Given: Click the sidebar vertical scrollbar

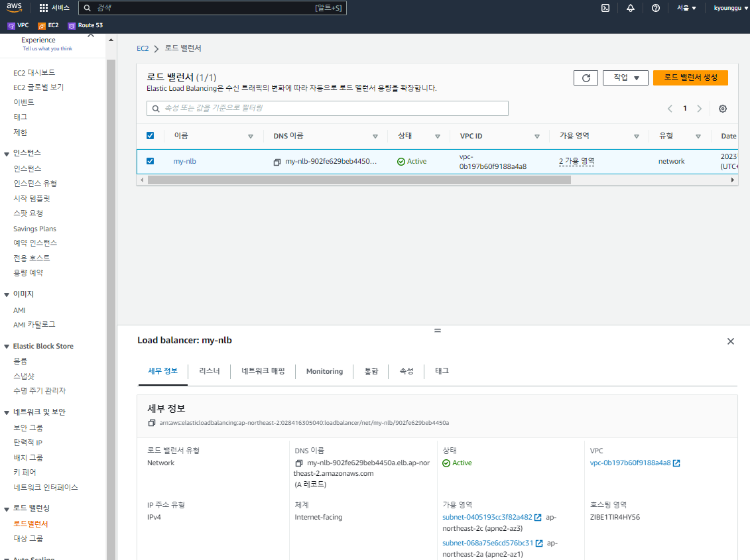Looking at the screenshot, I should point(111,306).
